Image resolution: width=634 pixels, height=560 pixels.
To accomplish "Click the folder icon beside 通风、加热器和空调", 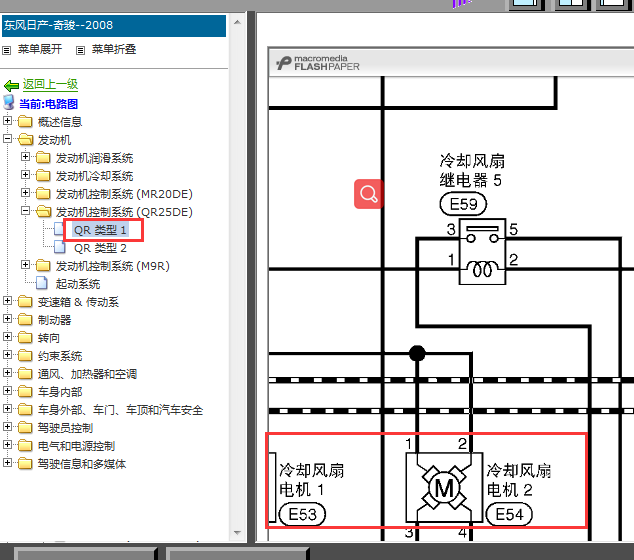I will tap(25, 373).
